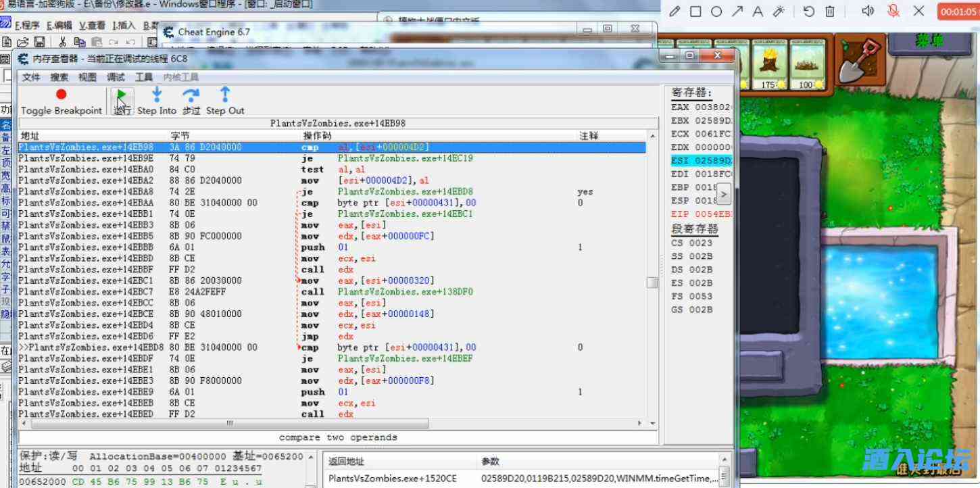Viewport: 980px width, 488px height.
Task: Toggle the speaker sound icon
Action: (x=868, y=11)
